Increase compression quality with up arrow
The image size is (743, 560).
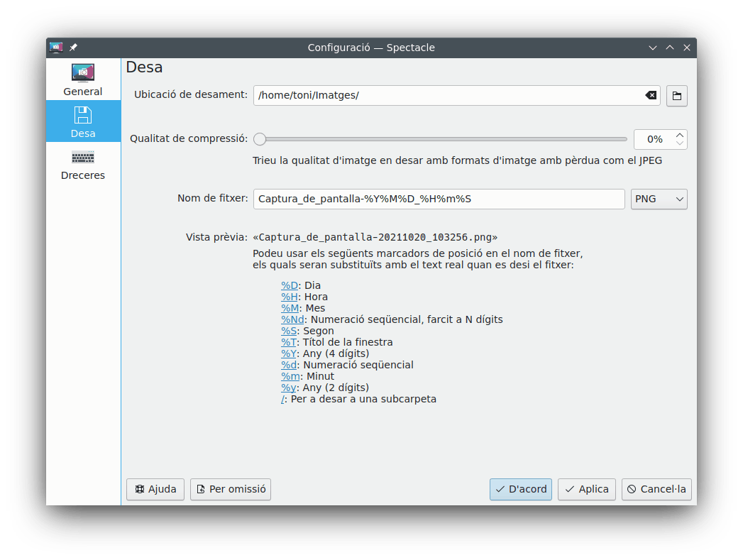[x=680, y=135]
